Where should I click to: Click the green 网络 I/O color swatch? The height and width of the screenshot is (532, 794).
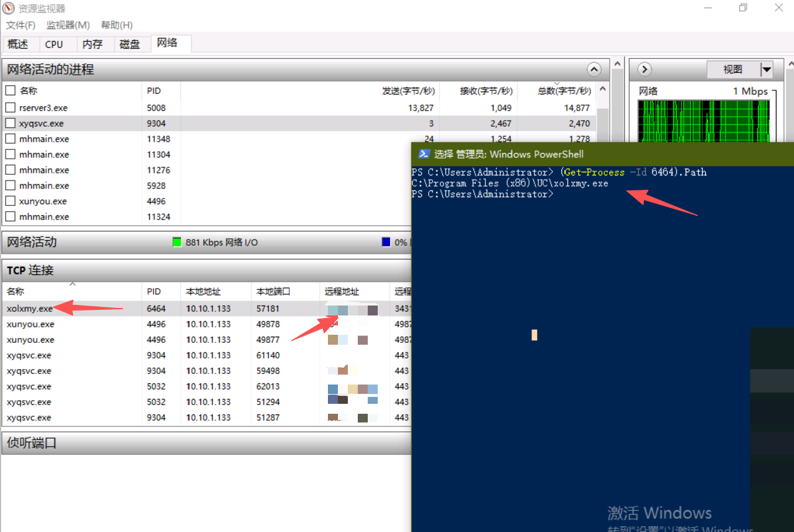click(177, 242)
